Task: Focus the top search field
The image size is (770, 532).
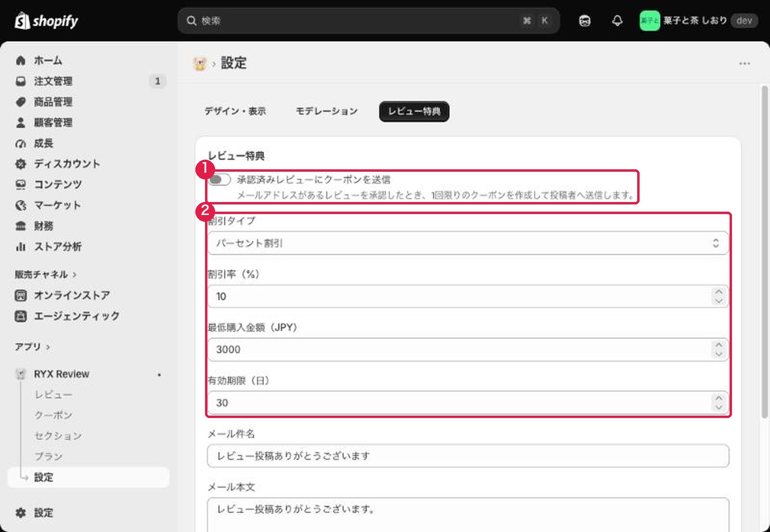Action: tap(368, 21)
